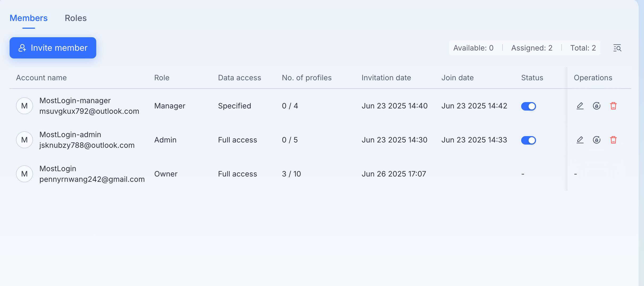Click the msuvgkux792@outlook.com email text
This screenshot has height=286, width=644.
tap(89, 111)
